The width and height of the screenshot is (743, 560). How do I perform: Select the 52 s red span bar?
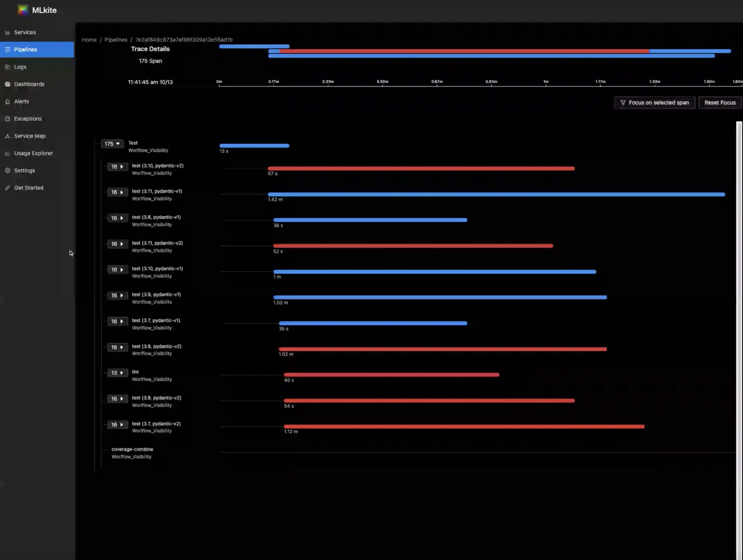[413, 246]
